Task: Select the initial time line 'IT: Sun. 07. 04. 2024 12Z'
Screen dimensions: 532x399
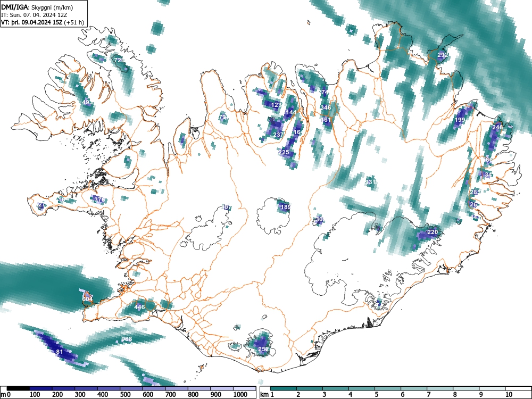Action: click(34, 15)
